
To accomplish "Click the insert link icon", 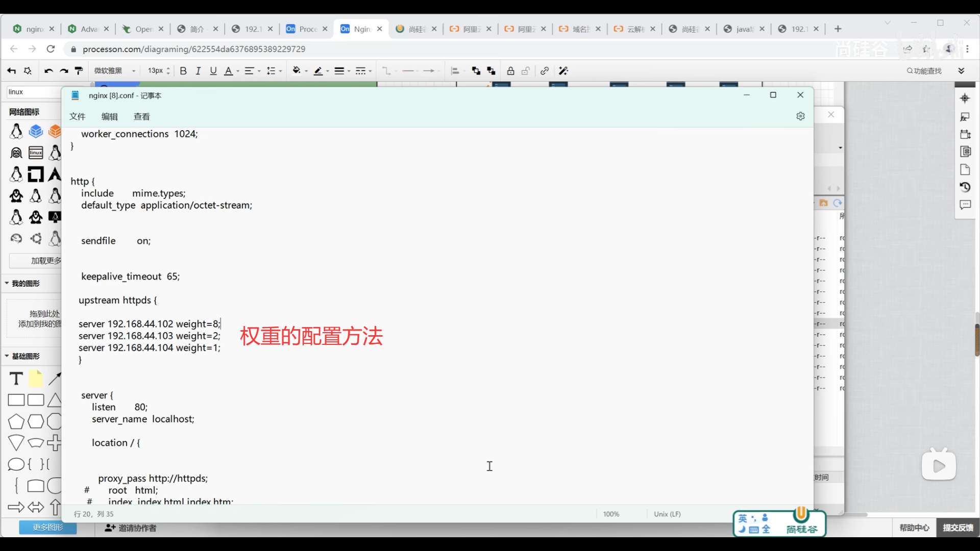I will [545, 71].
